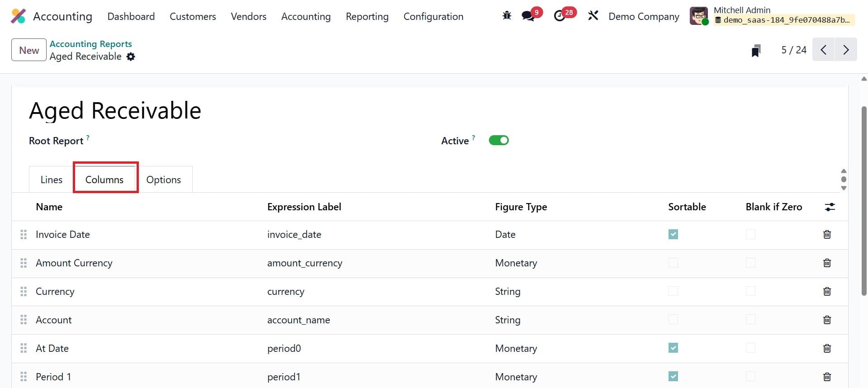Switch to the Lines tab
868x388 pixels.
(x=52, y=180)
